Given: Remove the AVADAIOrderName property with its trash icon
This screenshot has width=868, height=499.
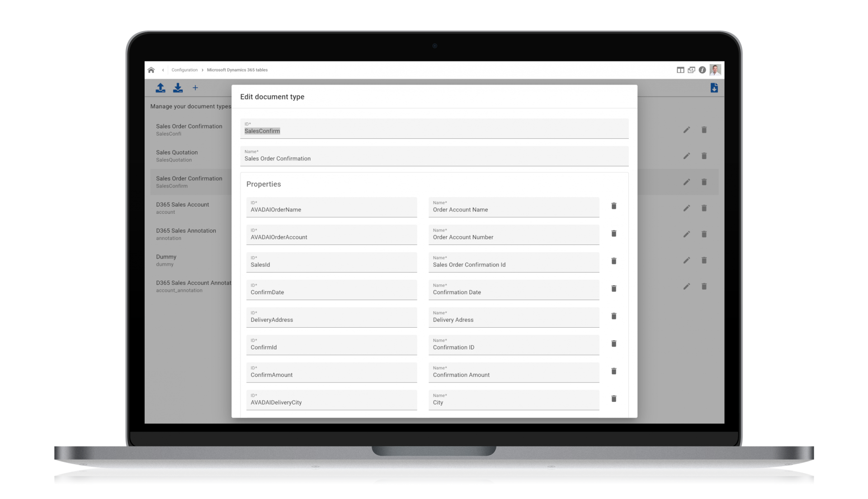Looking at the screenshot, I should click(x=614, y=206).
